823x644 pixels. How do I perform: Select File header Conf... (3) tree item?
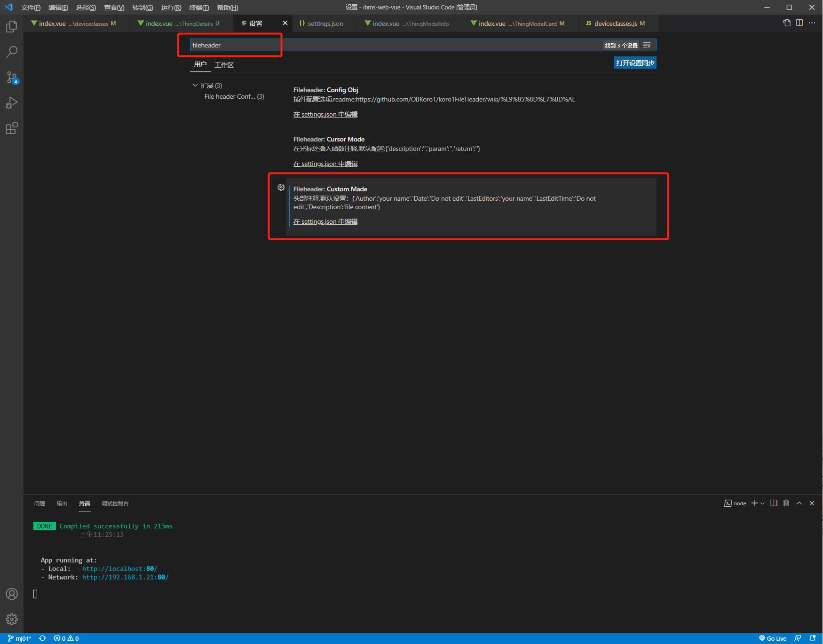point(234,96)
